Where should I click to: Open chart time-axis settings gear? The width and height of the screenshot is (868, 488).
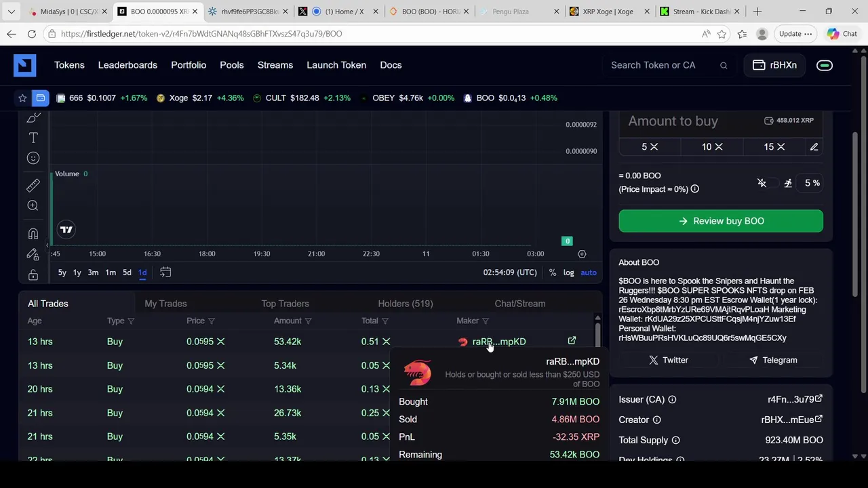click(x=582, y=253)
